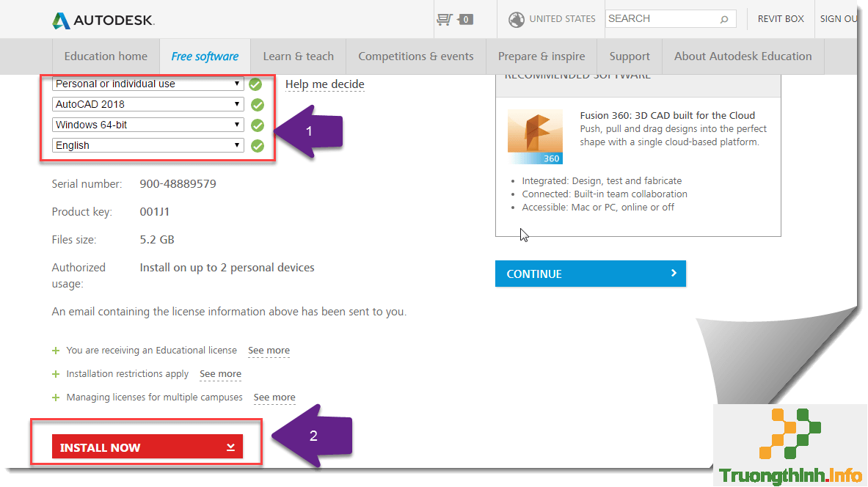This screenshot has width=868, height=487.
Task: Open the Support tab
Action: coord(630,56)
